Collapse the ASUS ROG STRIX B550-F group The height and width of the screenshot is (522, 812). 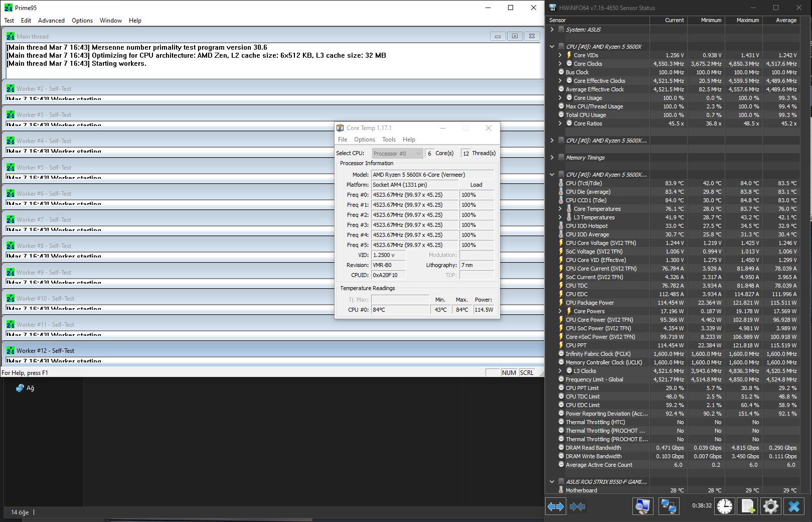(x=552, y=482)
